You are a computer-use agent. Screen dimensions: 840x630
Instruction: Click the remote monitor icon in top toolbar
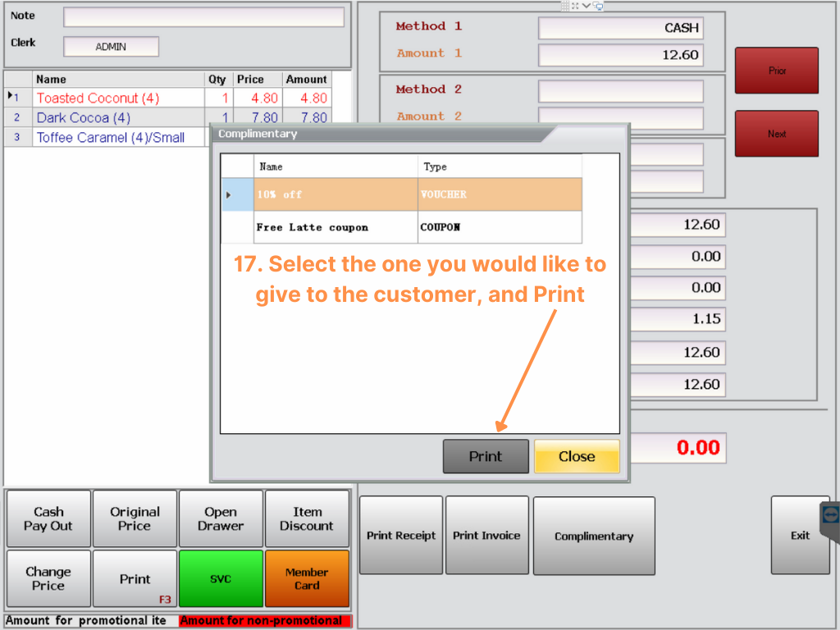[x=599, y=6]
